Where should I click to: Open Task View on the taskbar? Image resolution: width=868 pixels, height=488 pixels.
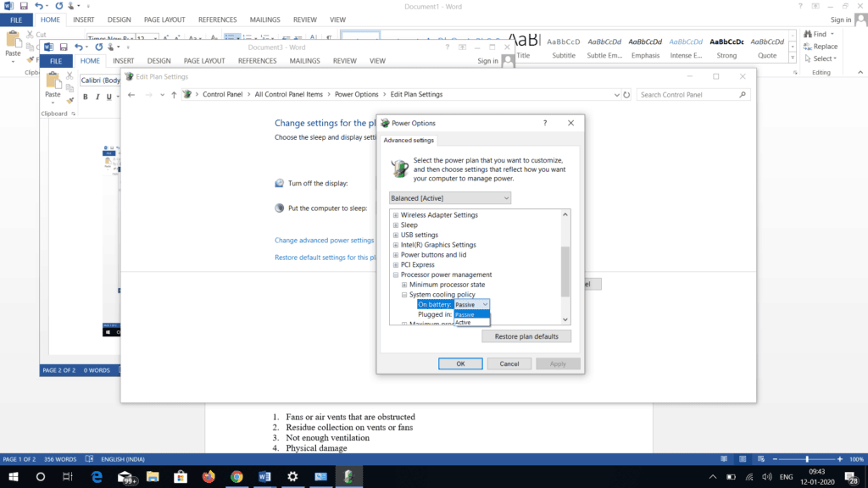tap(68, 476)
